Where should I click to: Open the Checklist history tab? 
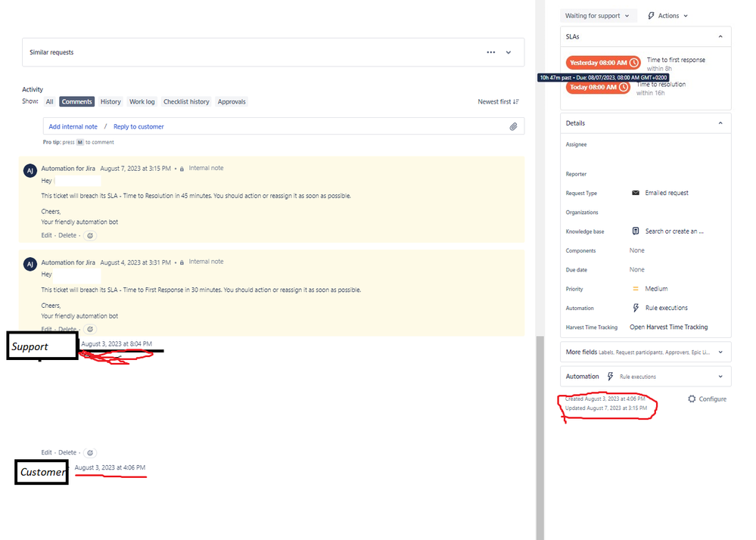[186, 101]
